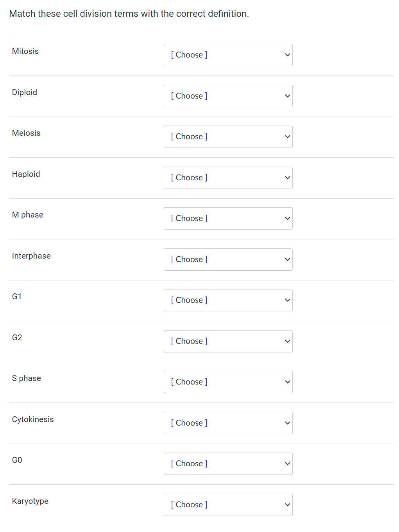The width and height of the screenshot is (399, 532).
Task: Expand the chevron on the Interphase selector
Action: point(287,259)
